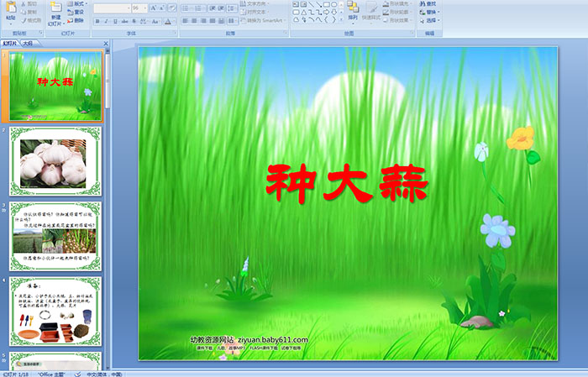Click the New Slide icon
The width and height of the screenshot is (588, 377).
pyautogui.click(x=56, y=8)
